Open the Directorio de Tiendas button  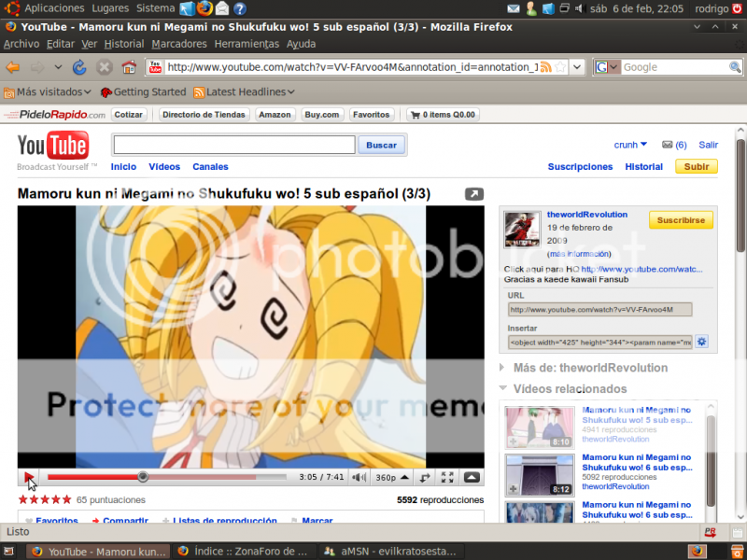204,115
